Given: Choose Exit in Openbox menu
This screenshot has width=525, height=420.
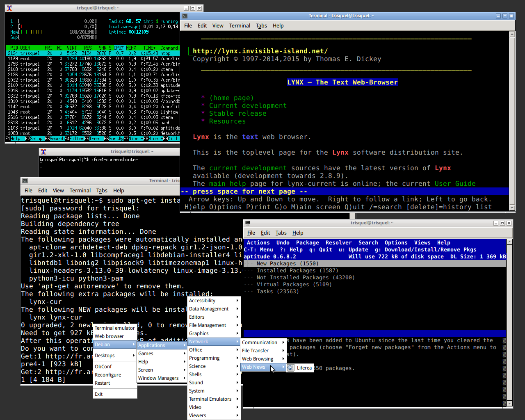Looking at the screenshot, I should tap(115, 394).
